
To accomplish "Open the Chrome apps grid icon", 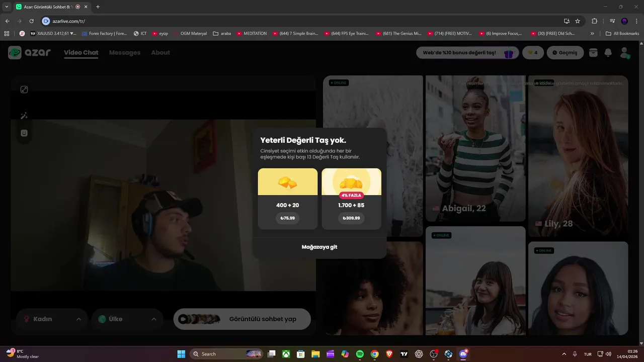I will pos(7,34).
